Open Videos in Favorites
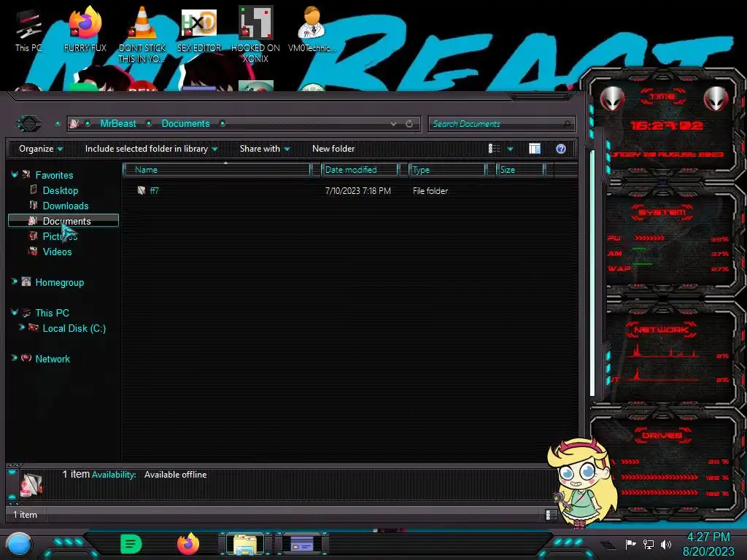 [x=57, y=252]
